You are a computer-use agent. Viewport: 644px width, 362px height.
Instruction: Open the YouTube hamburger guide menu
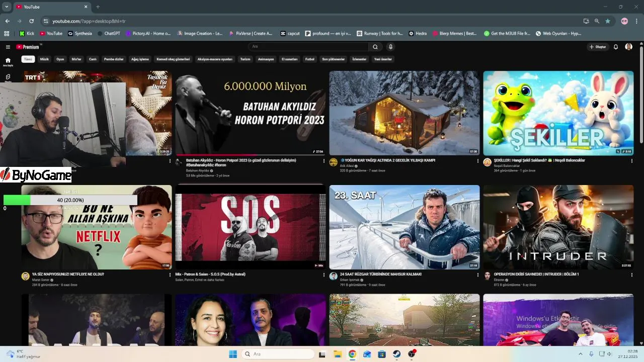[x=8, y=47]
